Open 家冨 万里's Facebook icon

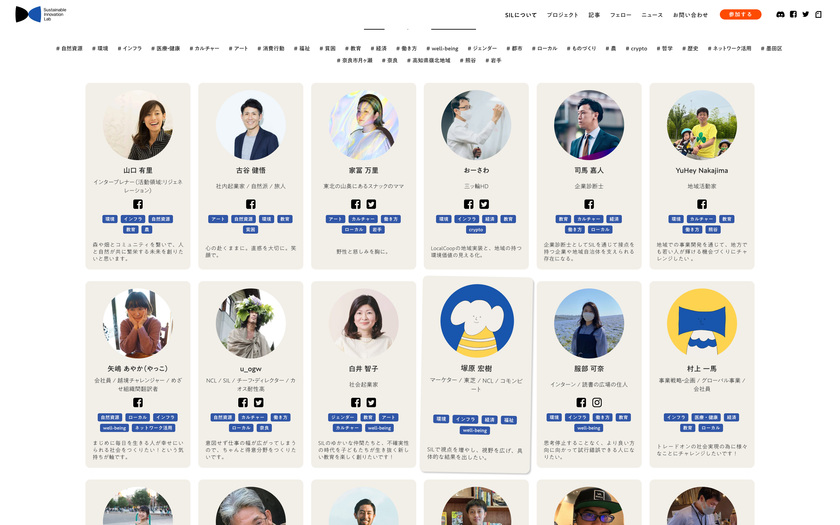point(356,204)
